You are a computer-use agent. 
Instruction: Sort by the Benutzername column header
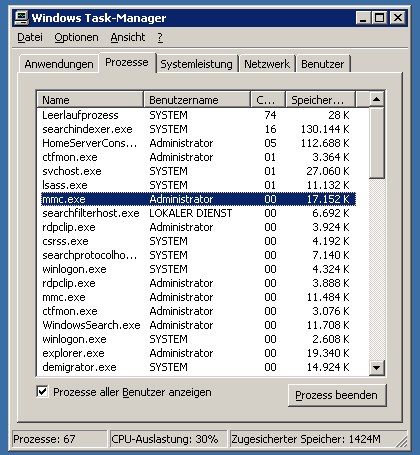coord(197,100)
